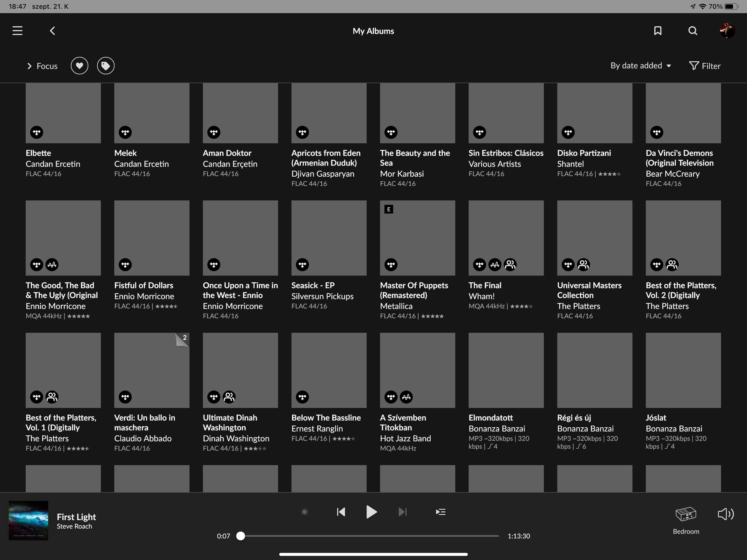Screen dimensions: 747x560
Task: Open the user profile avatar
Action: point(727,31)
